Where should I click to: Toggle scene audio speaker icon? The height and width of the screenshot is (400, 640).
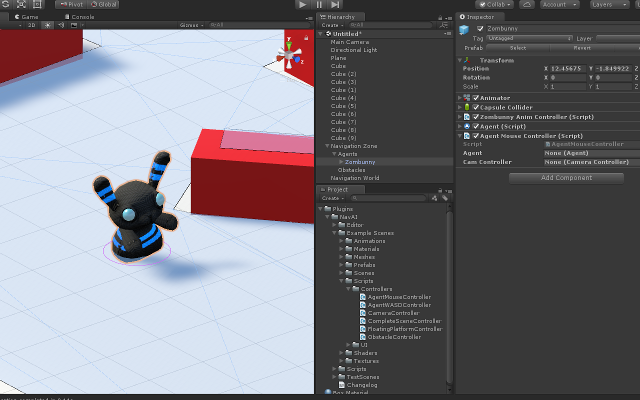(x=61, y=25)
